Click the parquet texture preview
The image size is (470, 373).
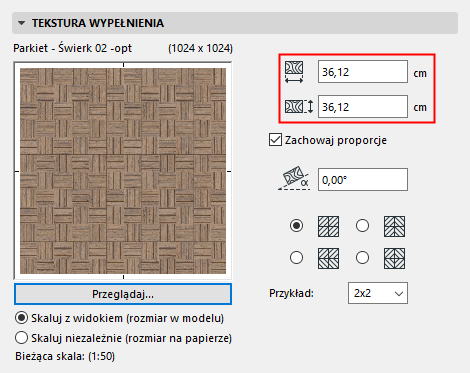pos(123,171)
